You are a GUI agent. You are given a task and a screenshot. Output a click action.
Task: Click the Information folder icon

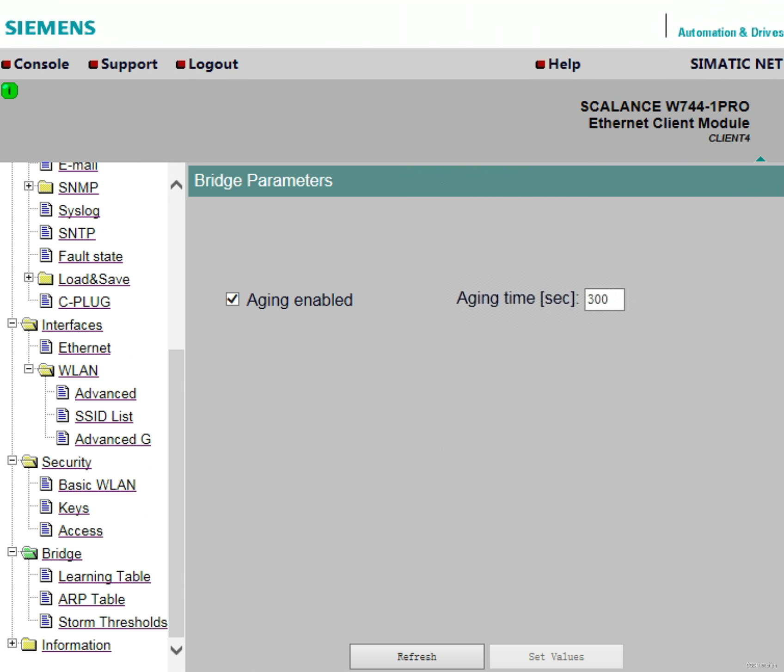[29, 645]
